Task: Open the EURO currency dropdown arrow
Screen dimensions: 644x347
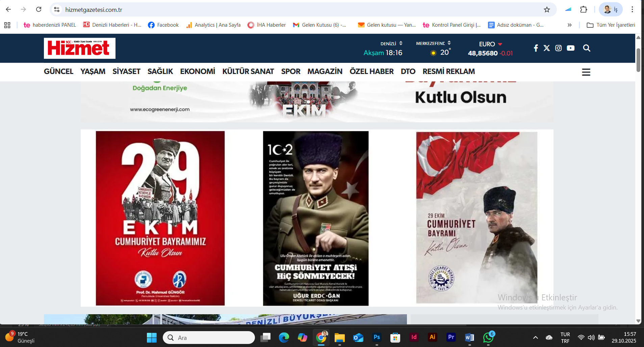Action: click(501, 44)
